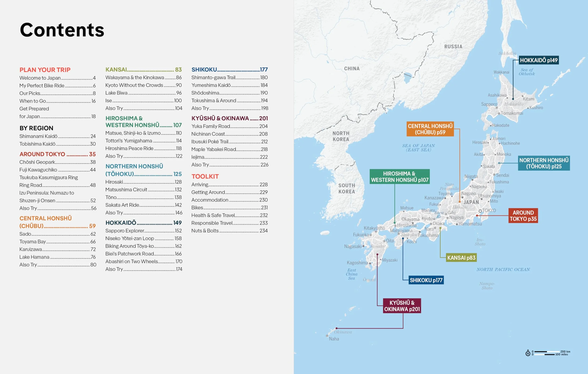Click the Sapporo city marker
588x374 pixels.
496,108
